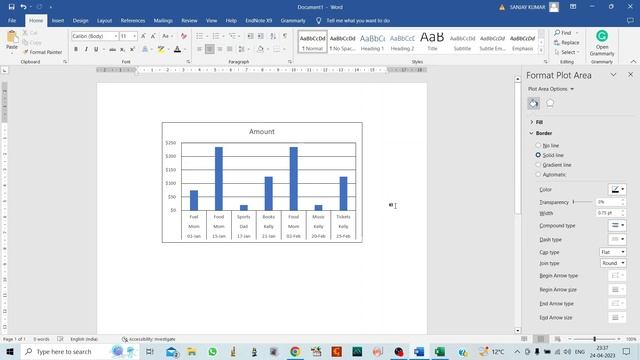Select Gradient line border option
Screen dimensions: 640x360
[x=553, y=165]
